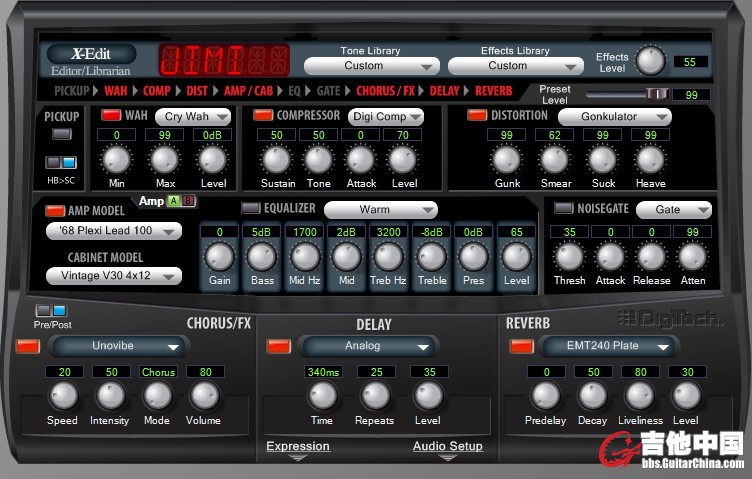Switch the Pre/Post chorus position toggle
The image size is (752, 479).
pos(51,310)
